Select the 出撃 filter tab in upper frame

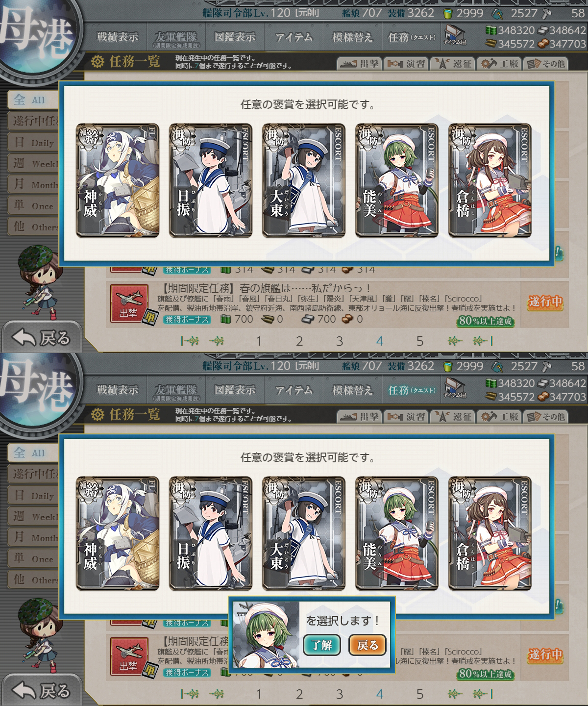(x=359, y=63)
